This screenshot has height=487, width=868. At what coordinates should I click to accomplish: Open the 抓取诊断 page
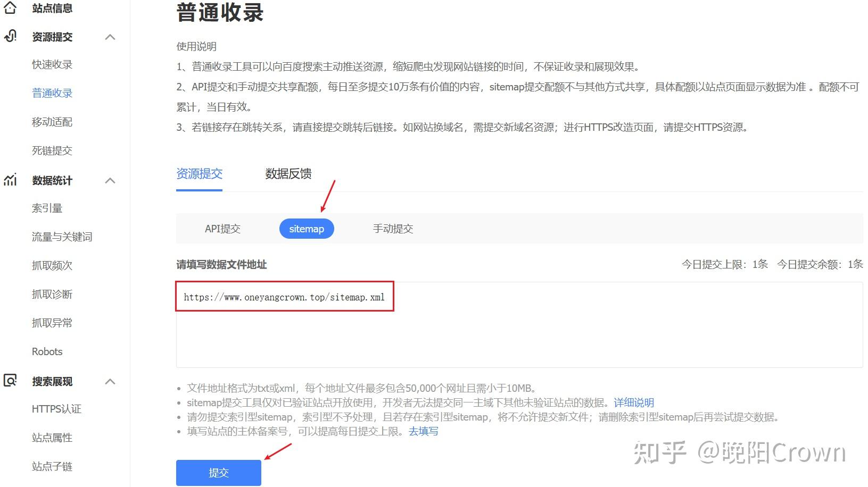(x=51, y=294)
